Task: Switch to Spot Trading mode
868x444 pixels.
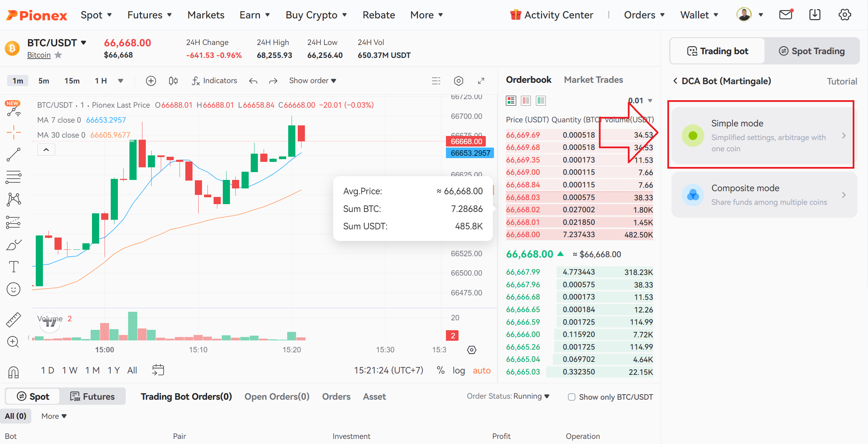Action: [x=812, y=51]
